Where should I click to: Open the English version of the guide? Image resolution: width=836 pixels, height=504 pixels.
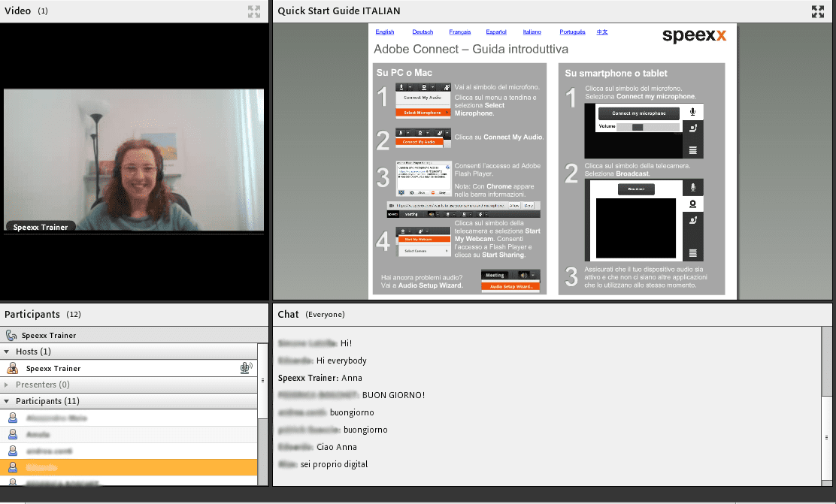point(384,32)
